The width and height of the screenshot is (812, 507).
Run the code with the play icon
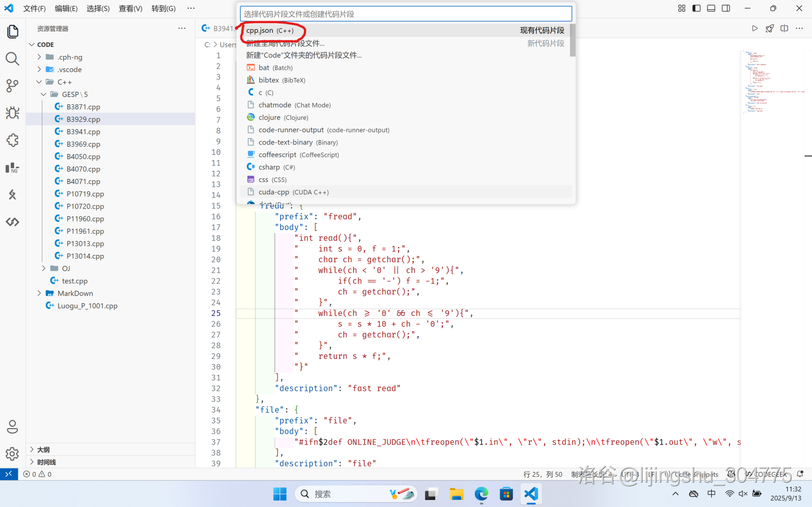pos(755,28)
